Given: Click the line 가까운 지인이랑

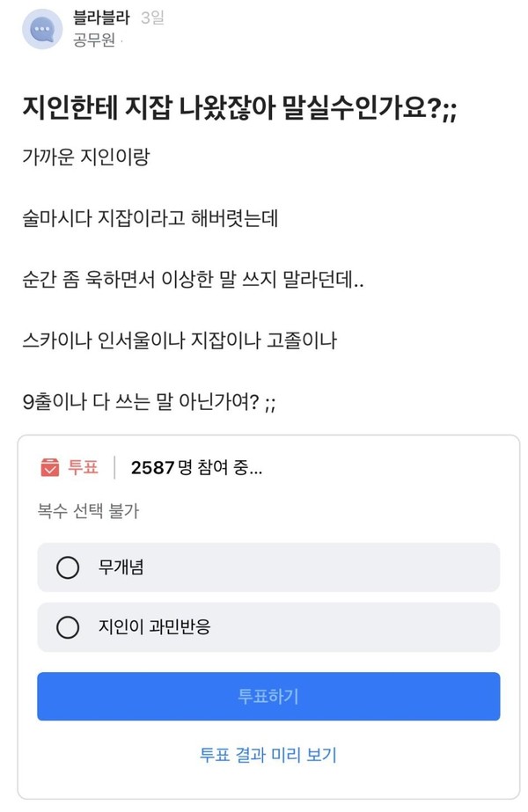Looking at the screenshot, I should (x=86, y=159).
